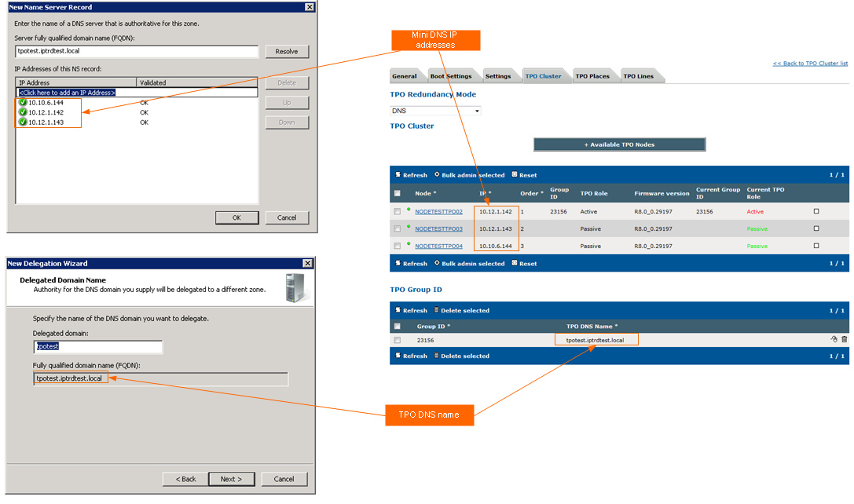
Task: Tick the checkbox for NODETESTTPO02
Action: click(397, 212)
